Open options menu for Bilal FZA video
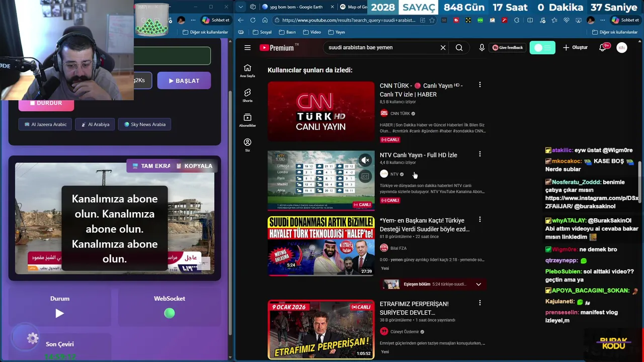This screenshot has width=644, height=362. tap(479, 220)
